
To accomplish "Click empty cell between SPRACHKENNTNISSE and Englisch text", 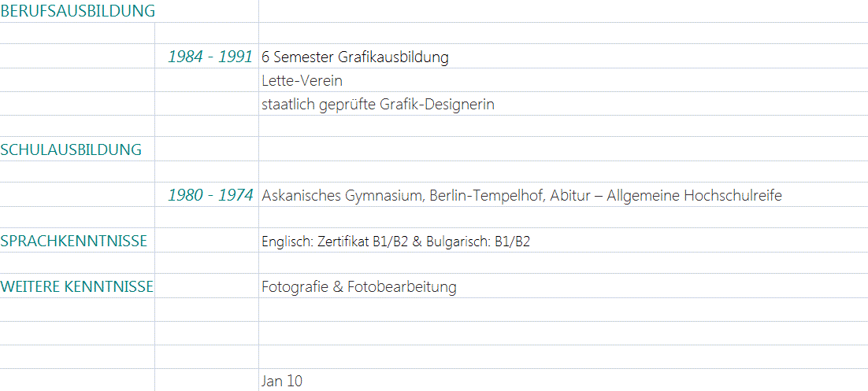I will point(206,241).
